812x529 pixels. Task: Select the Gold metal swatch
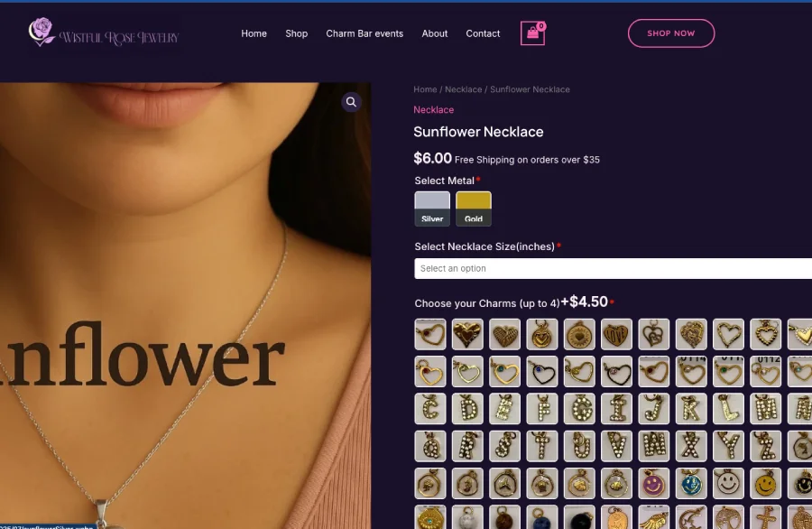pyautogui.click(x=474, y=209)
